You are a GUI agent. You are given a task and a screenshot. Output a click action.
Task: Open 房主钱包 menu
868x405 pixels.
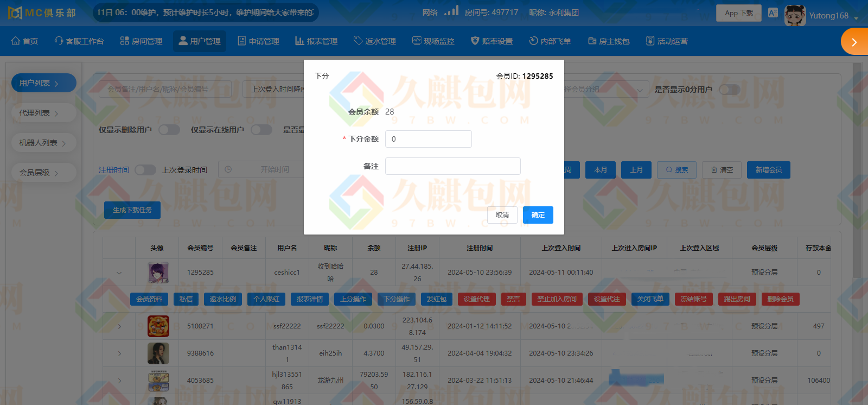pyautogui.click(x=609, y=41)
